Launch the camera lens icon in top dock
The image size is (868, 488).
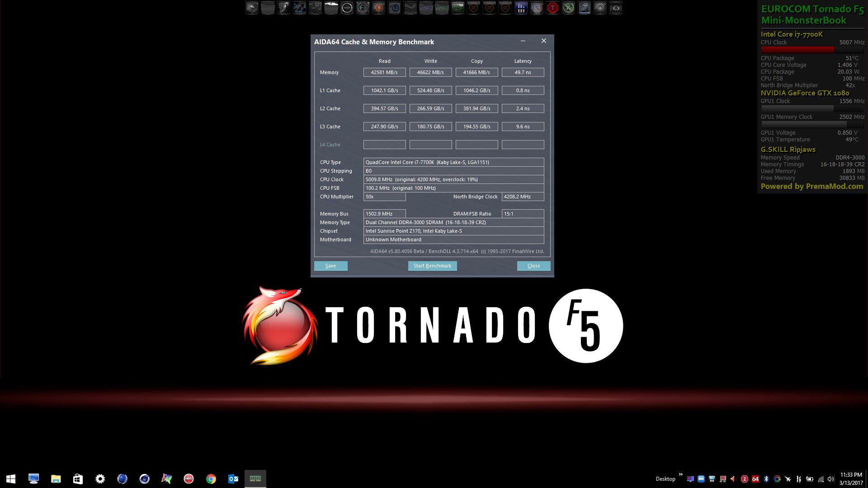pos(363,8)
